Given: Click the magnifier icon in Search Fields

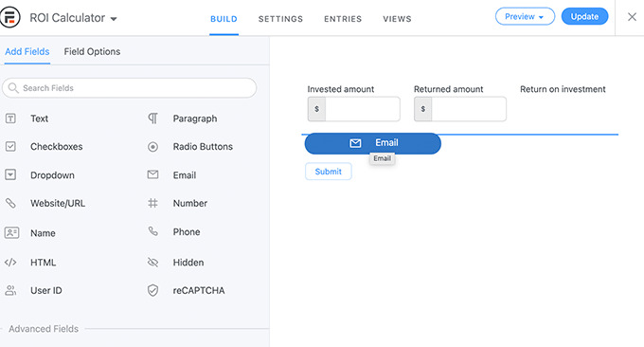Looking at the screenshot, I should (x=13, y=88).
